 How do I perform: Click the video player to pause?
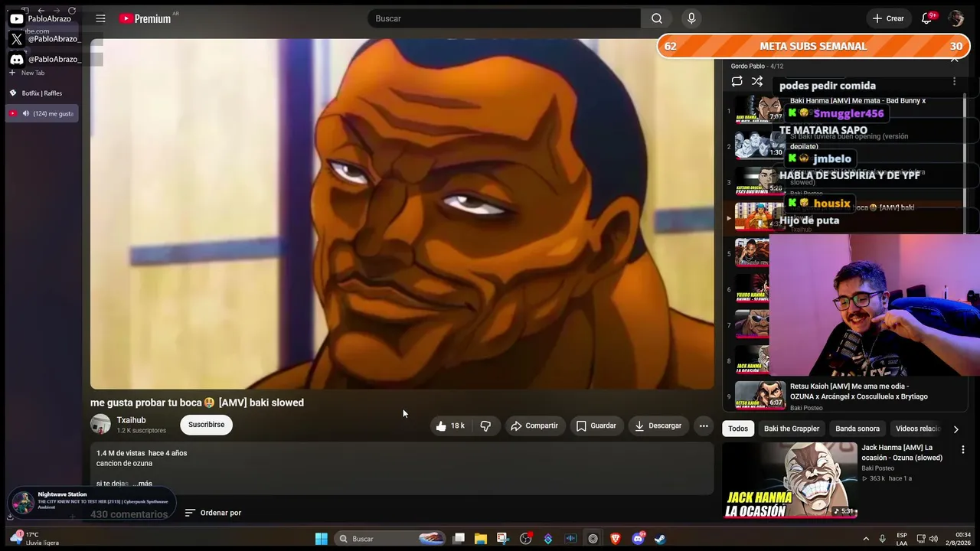coord(402,214)
